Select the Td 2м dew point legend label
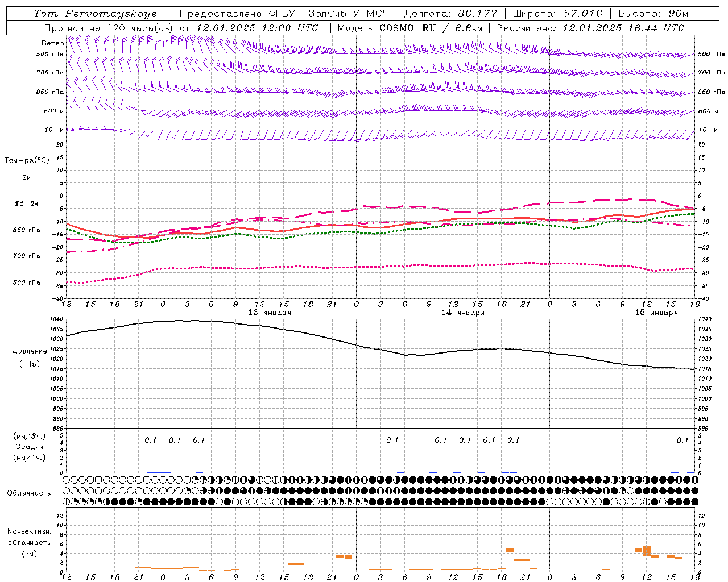This screenshot has width=728, height=582. [27, 203]
